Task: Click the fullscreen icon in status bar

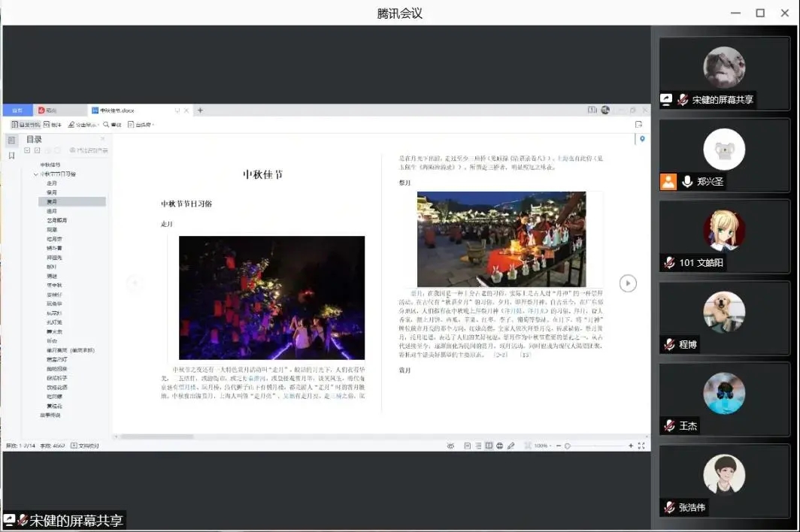Action: [641, 446]
